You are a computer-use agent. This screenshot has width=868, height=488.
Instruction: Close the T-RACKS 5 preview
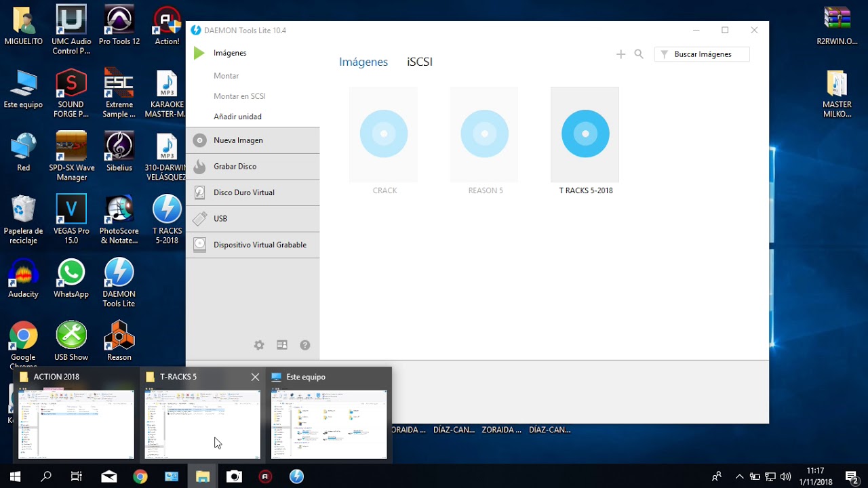[x=255, y=377]
